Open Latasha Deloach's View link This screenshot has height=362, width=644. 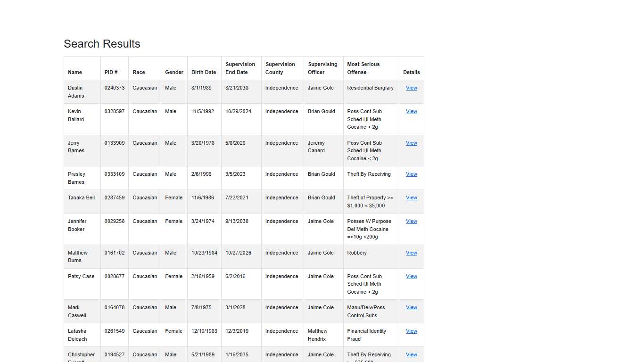(x=411, y=331)
